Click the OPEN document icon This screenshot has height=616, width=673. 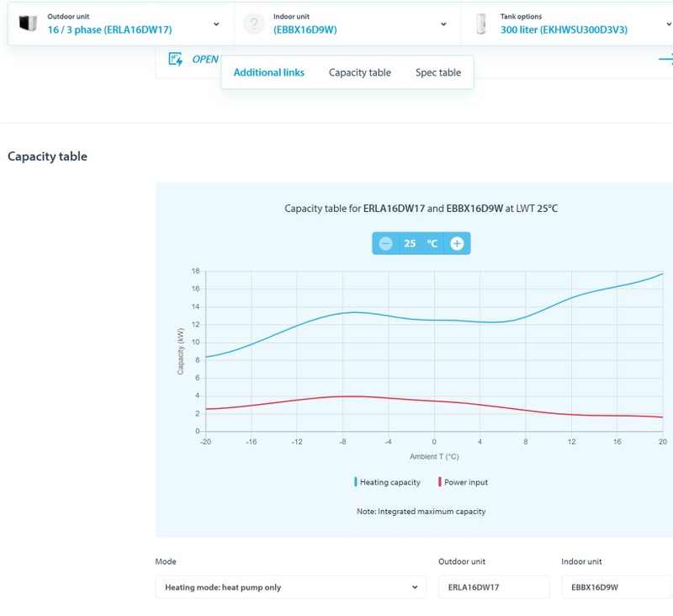[x=176, y=59]
